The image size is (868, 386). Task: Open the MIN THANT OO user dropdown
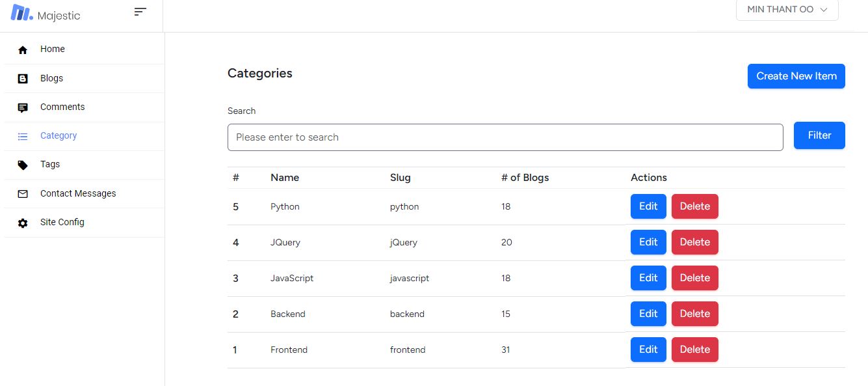coord(787,10)
